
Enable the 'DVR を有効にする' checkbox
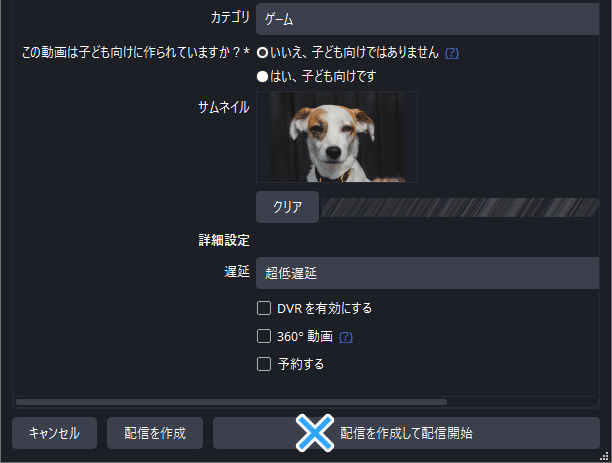(x=264, y=308)
